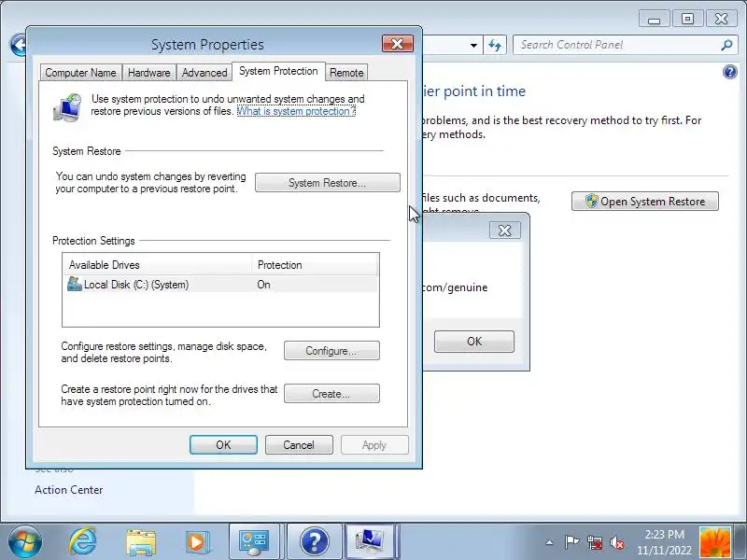
Task: Close the System Properties dialog
Action: click(398, 44)
